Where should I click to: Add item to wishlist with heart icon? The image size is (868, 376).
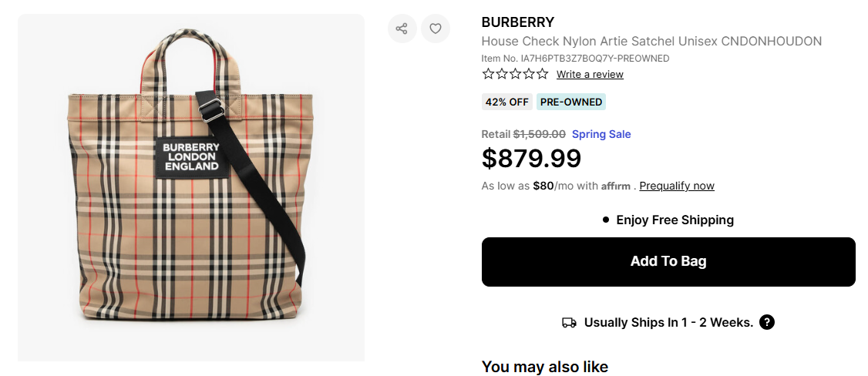coord(436,29)
